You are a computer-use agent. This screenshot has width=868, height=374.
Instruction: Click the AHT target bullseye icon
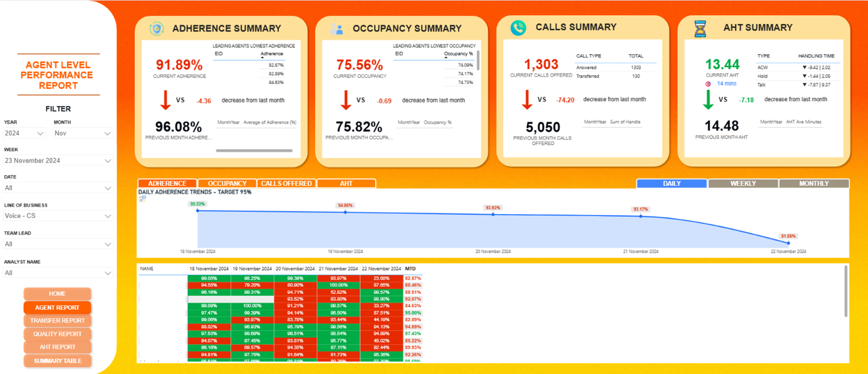(x=708, y=84)
